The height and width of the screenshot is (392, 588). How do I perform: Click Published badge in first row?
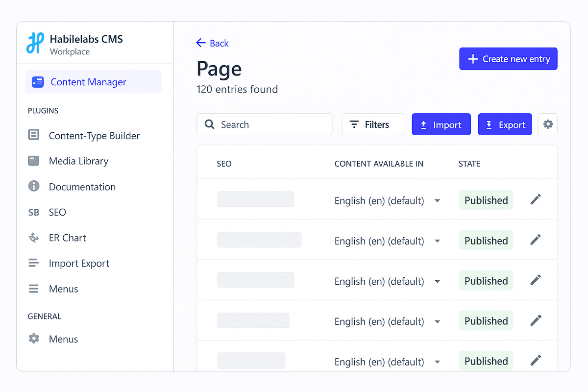(486, 200)
